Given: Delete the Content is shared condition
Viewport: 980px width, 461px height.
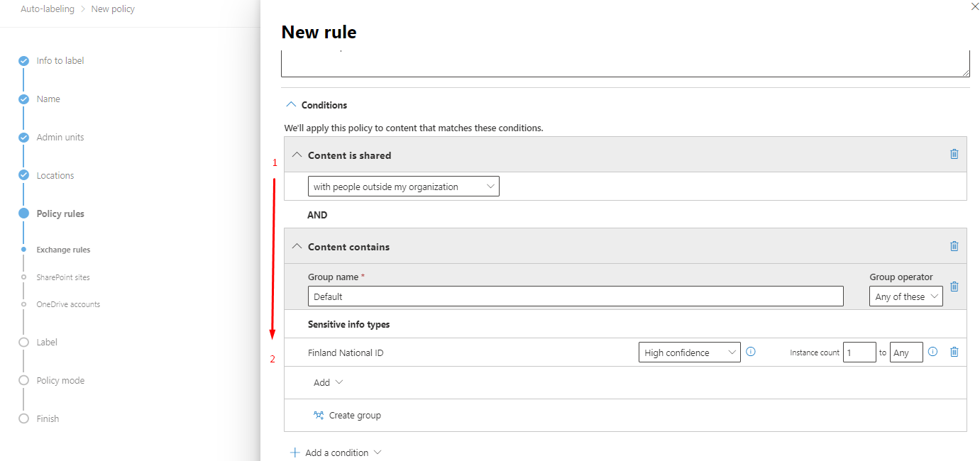Looking at the screenshot, I should [x=954, y=154].
